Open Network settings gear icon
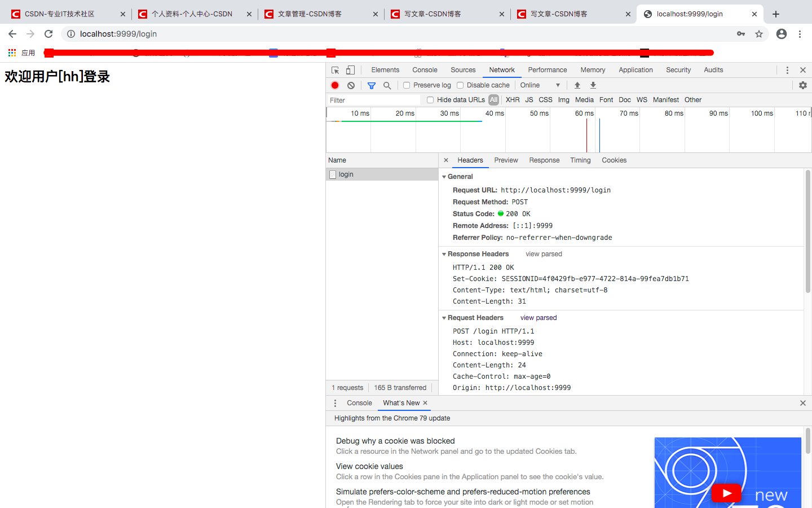Viewport: 812px width, 508px height. click(x=803, y=85)
